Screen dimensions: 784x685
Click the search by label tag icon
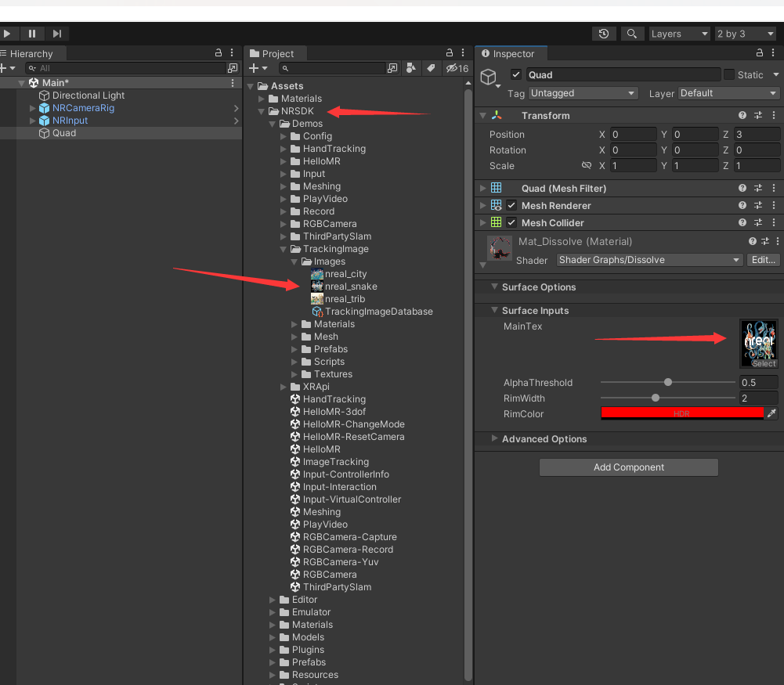pos(431,69)
